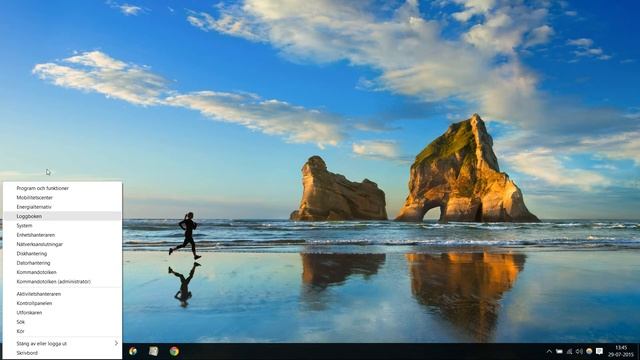Screen dimensions: 640x360
Task: Open the taskbar clock showing 13:45
Action: click(621, 351)
